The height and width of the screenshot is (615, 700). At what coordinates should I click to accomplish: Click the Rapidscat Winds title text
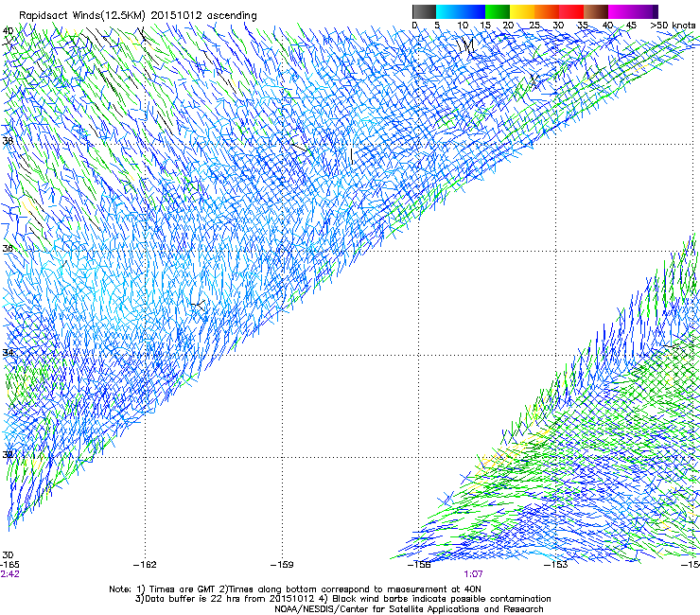(137, 16)
